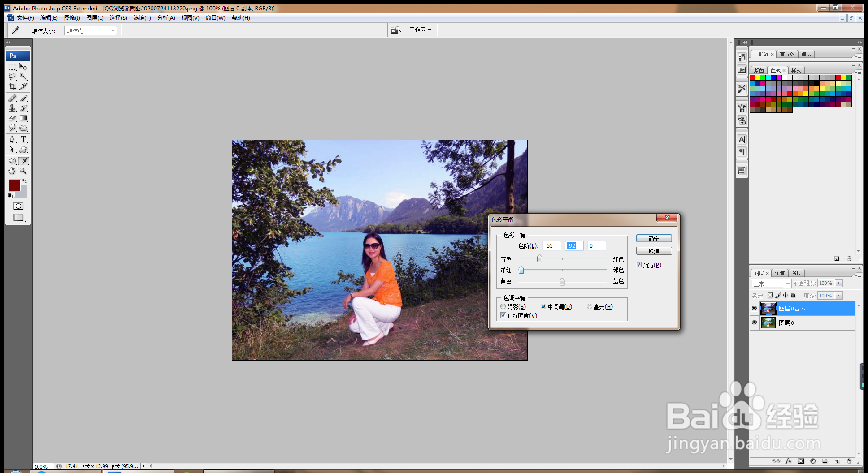Screen dimensions: 868x473
Task: Click the magenta-green slider handle
Action: (521, 270)
